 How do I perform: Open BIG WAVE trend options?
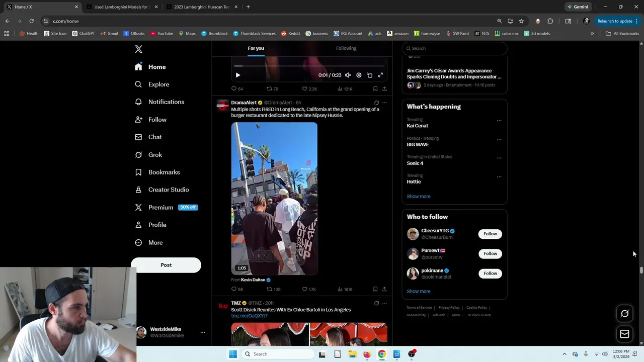point(499,139)
